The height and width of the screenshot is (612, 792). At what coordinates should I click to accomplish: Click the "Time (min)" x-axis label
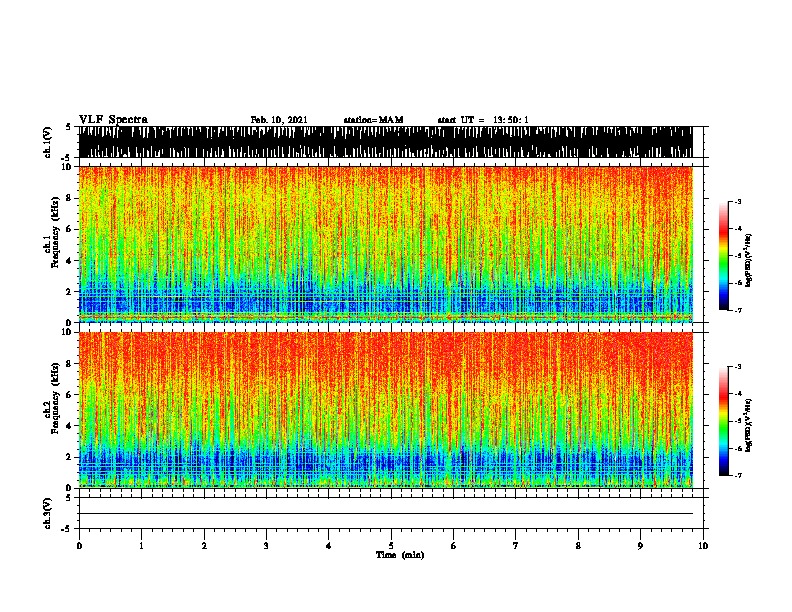400,555
